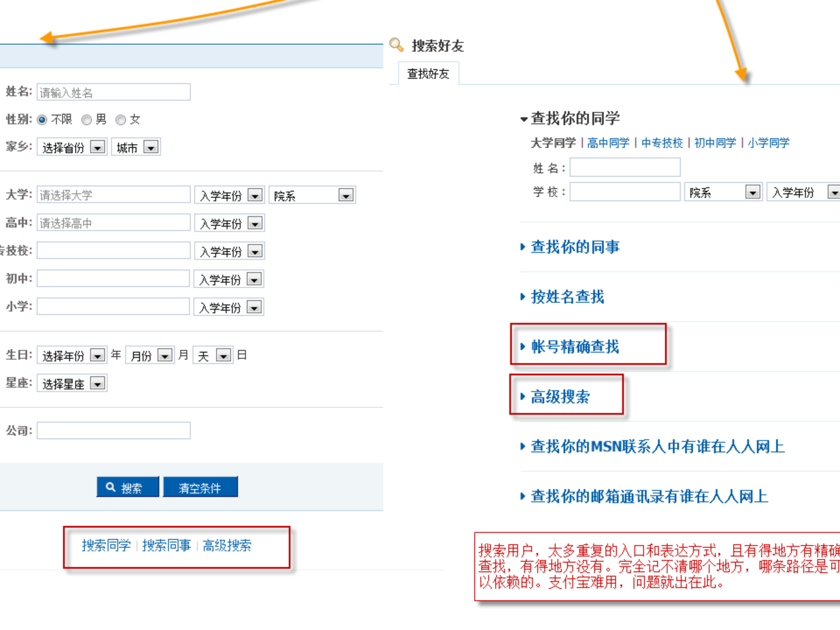This screenshot has width=840, height=630.
Task: Expand the 高级搜索 section on the right
Action: click(x=560, y=398)
